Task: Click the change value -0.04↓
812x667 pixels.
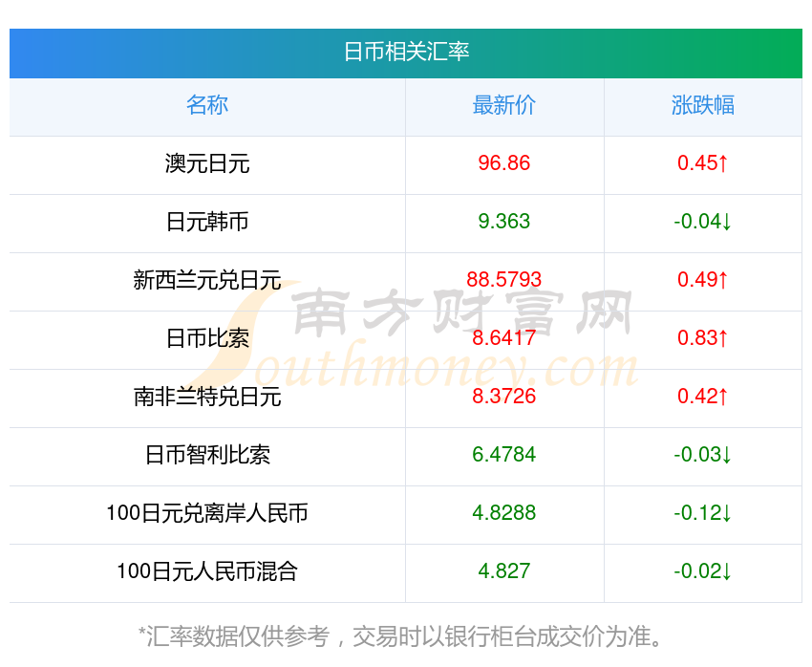Action: tap(703, 221)
